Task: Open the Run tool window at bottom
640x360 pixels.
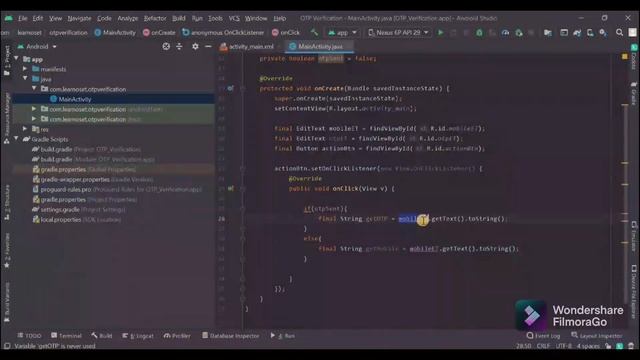Action: (282, 336)
